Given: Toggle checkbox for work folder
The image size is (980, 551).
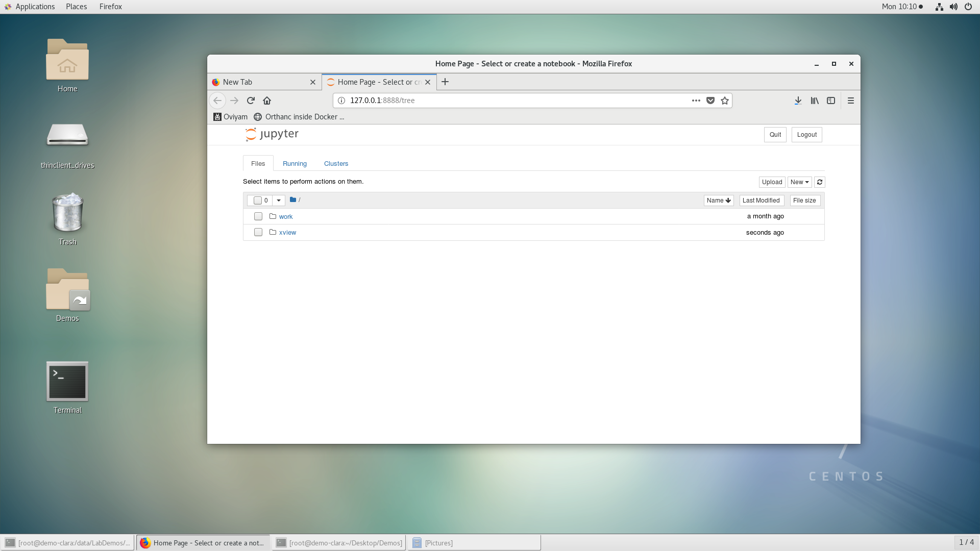Looking at the screenshot, I should coord(258,216).
